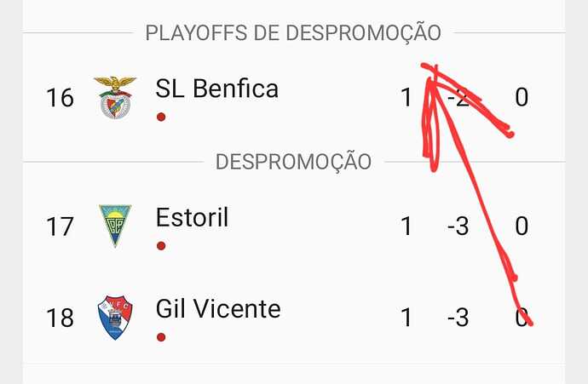588x384 pixels.
Task: Tap red form dot under Gil Vicente
Action: tap(161, 337)
